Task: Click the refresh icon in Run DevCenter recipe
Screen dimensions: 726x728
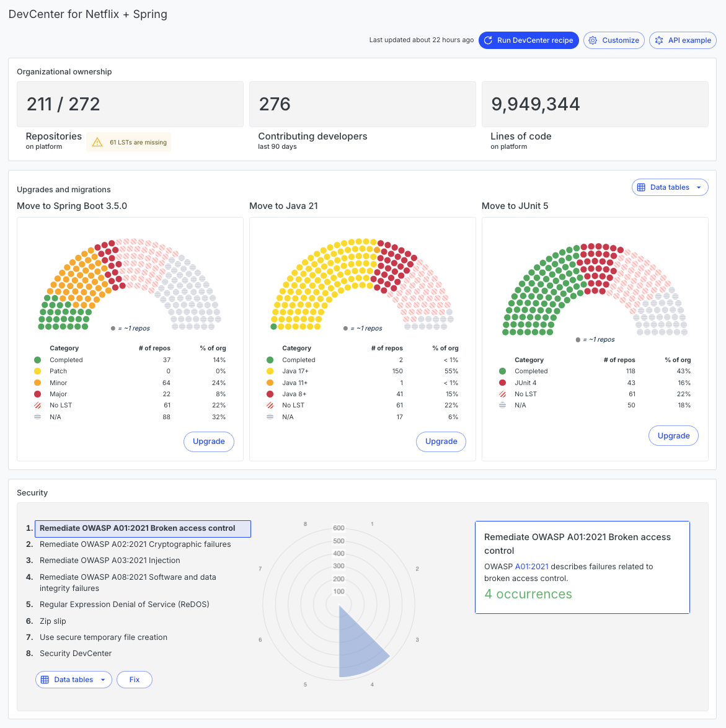Action: coord(489,40)
